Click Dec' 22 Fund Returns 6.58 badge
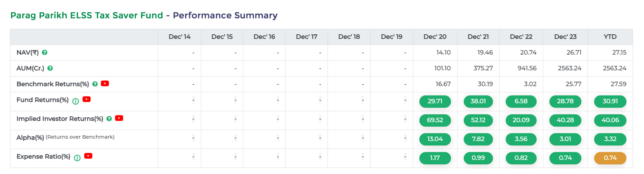This screenshot has width=644, height=174. (x=521, y=101)
